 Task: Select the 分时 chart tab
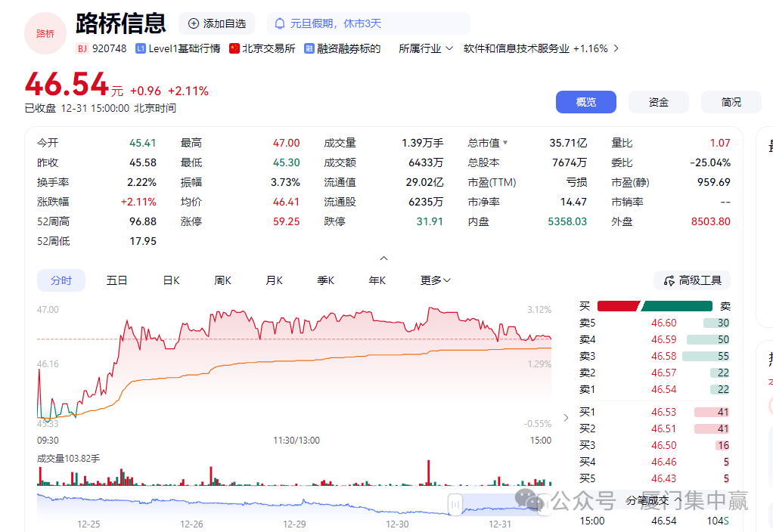pos(61,280)
